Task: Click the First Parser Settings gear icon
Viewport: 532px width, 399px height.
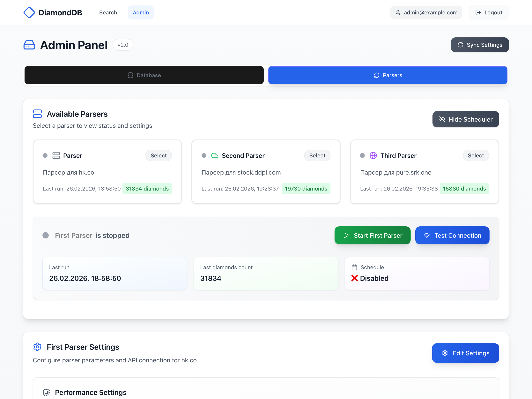Action: point(37,347)
